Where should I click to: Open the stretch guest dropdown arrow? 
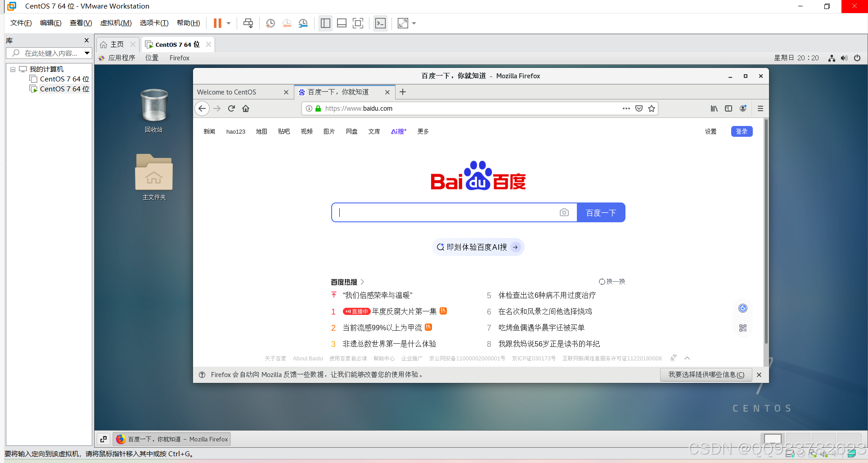[x=414, y=23]
